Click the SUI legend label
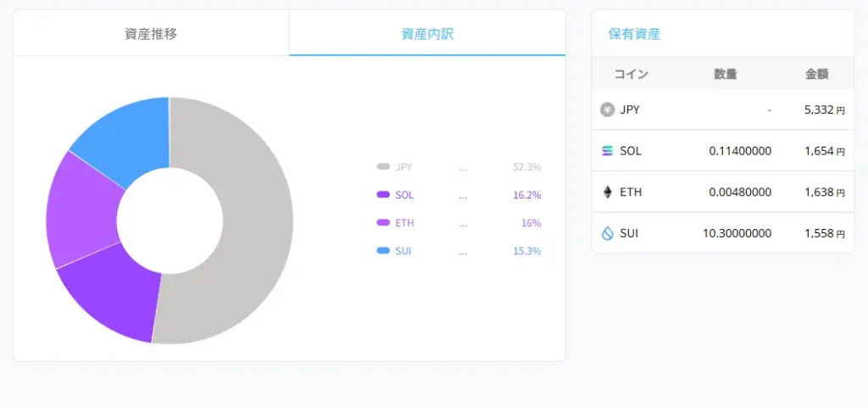 pos(403,251)
